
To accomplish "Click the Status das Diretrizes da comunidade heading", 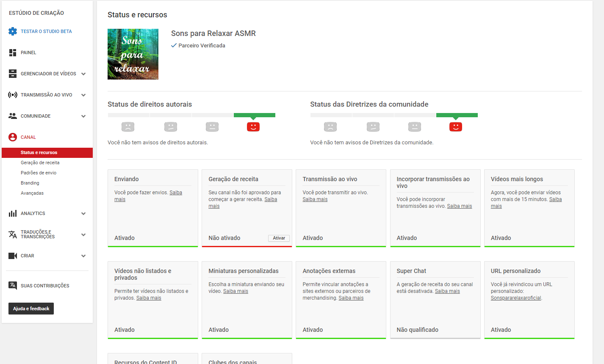I will pyautogui.click(x=369, y=104).
